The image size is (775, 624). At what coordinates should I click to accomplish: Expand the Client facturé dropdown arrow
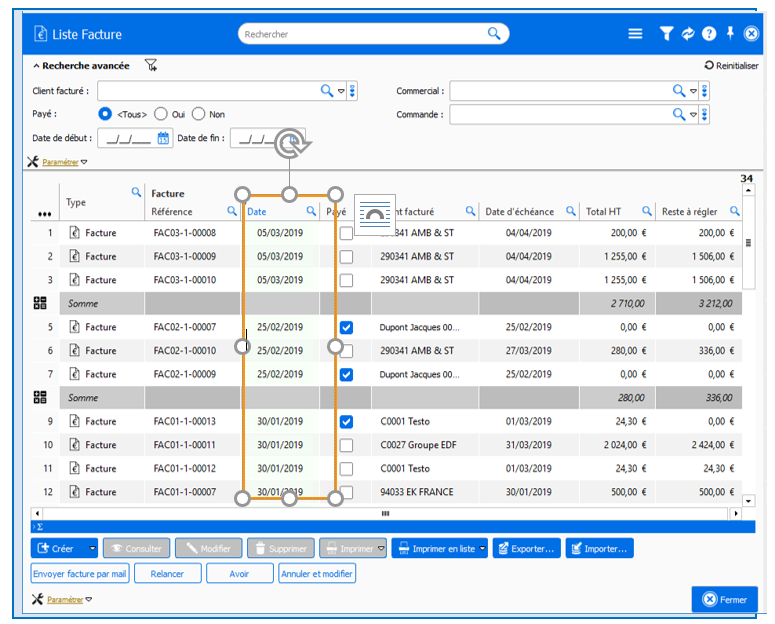341,91
